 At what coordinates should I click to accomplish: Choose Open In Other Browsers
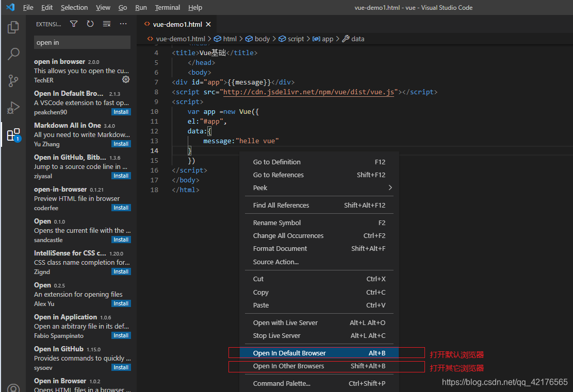click(x=319, y=366)
